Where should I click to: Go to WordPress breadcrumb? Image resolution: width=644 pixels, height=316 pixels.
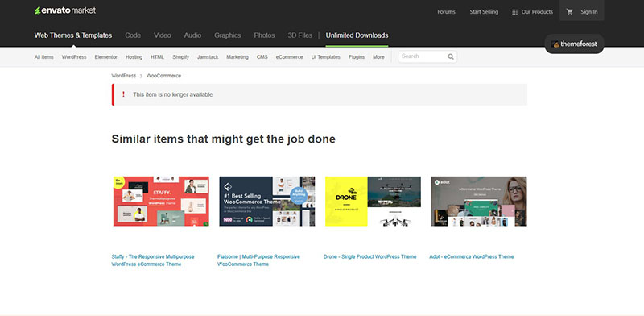124,76
